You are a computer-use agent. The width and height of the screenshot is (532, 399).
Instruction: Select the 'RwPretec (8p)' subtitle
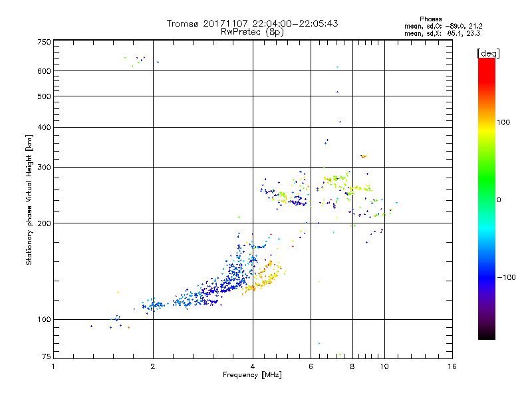(252, 32)
